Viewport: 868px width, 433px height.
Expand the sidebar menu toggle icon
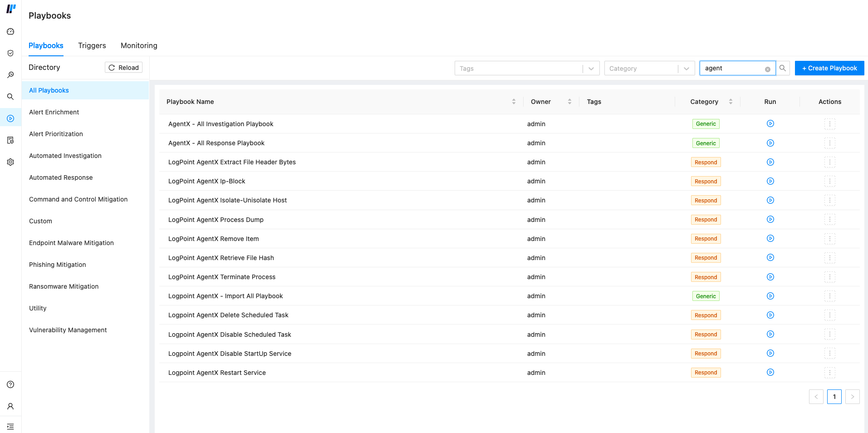[x=10, y=427]
